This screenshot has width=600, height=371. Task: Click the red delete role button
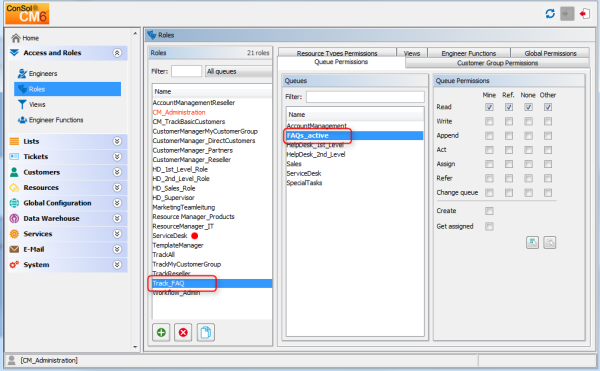183,333
